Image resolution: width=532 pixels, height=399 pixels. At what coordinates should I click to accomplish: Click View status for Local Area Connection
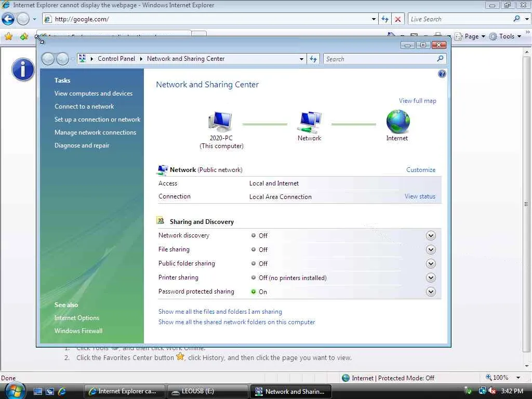pyautogui.click(x=420, y=196)
